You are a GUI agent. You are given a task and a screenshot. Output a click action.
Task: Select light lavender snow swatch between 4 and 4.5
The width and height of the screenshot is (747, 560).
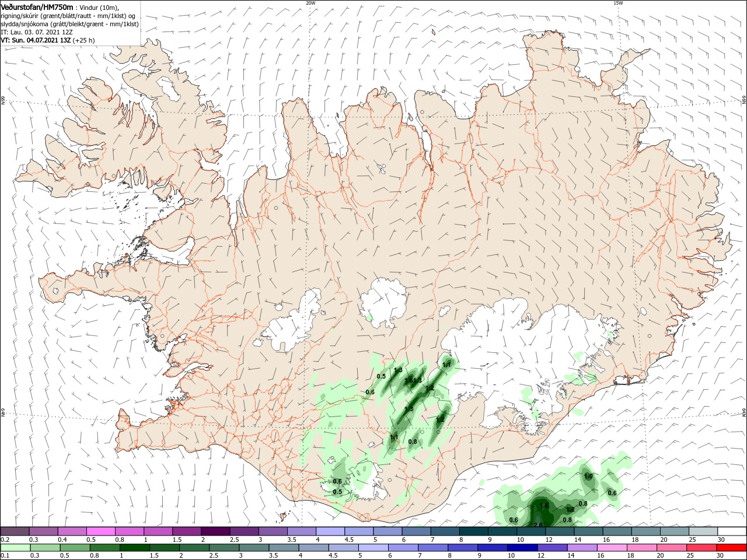coord(330,531)
